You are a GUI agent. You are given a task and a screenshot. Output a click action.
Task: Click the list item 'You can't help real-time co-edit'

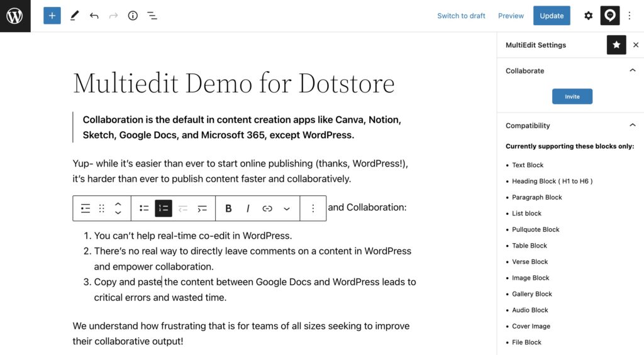tap(193, 236)
